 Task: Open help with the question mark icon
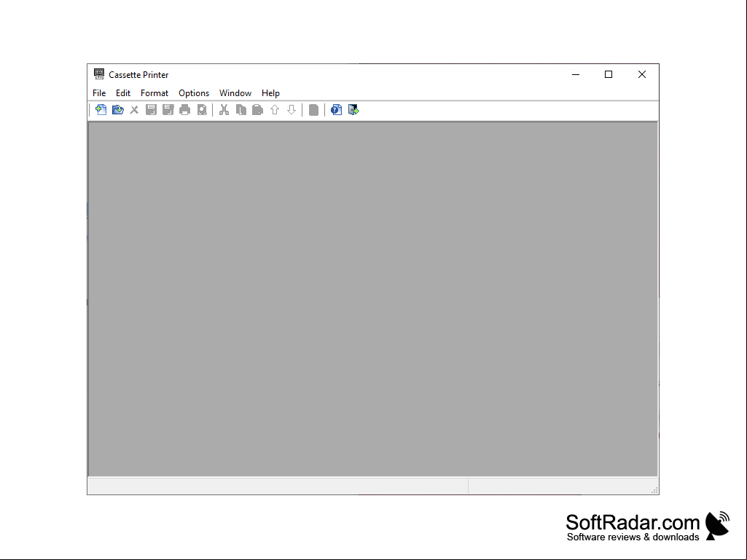click(x=337, y=110)
